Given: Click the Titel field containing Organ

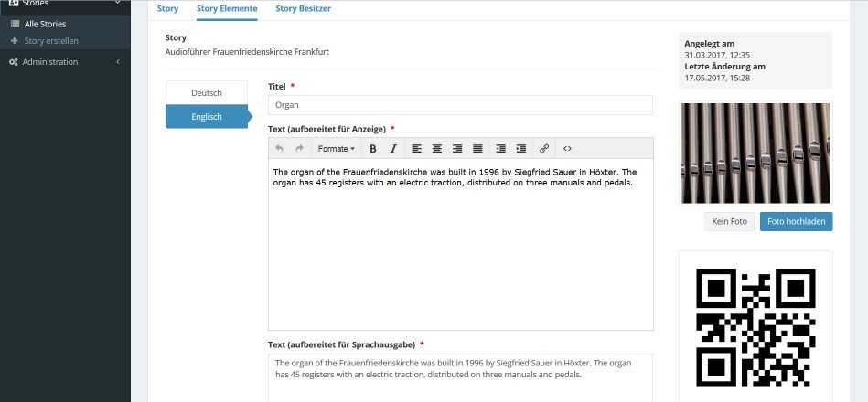Looking at the screenshot, I should (x=460, y=105).
